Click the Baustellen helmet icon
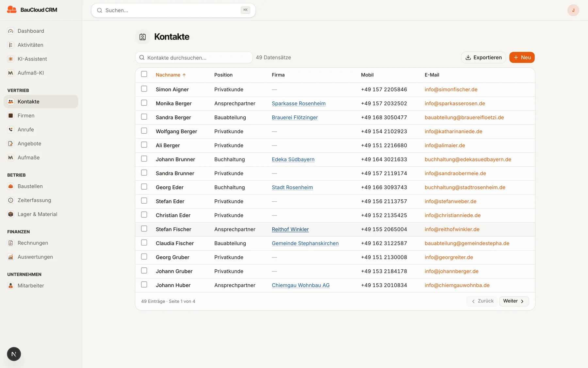This screenshot has height=368, width=588. pos(11,186)
